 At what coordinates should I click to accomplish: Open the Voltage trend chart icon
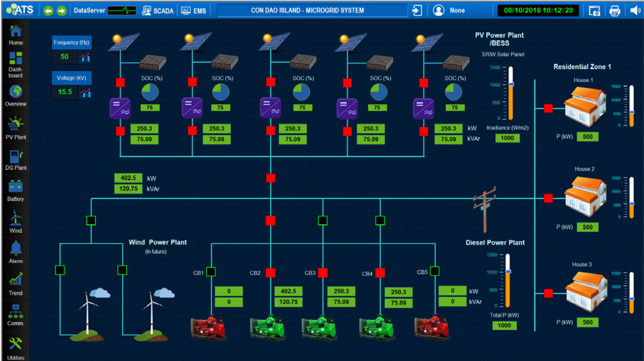tap(85, 92)
